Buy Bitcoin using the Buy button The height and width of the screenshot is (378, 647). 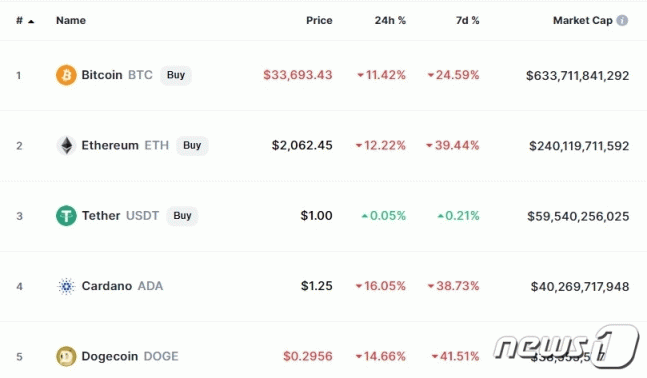coord(176,75)
